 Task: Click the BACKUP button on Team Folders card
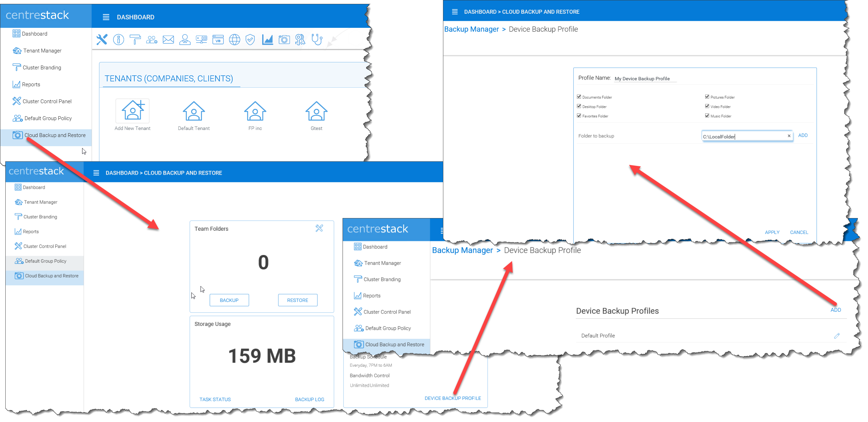coord(229,300)
